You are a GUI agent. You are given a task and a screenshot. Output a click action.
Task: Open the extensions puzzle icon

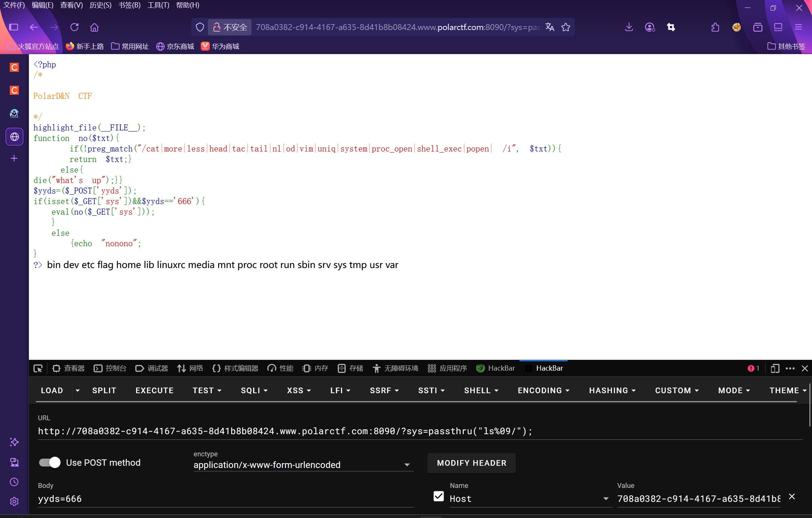(715, 27)
